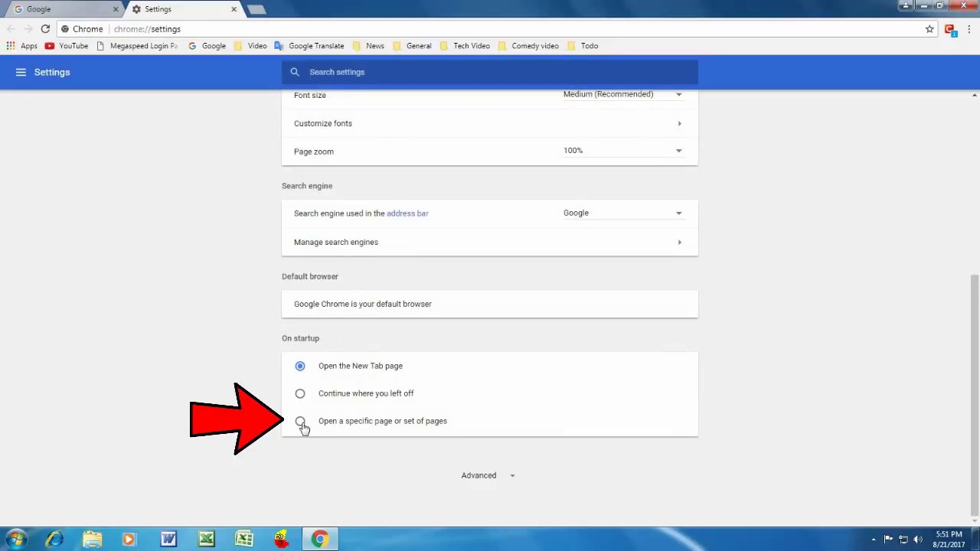
Task: Open the Font size dropdown
Action: click(623, 94)
